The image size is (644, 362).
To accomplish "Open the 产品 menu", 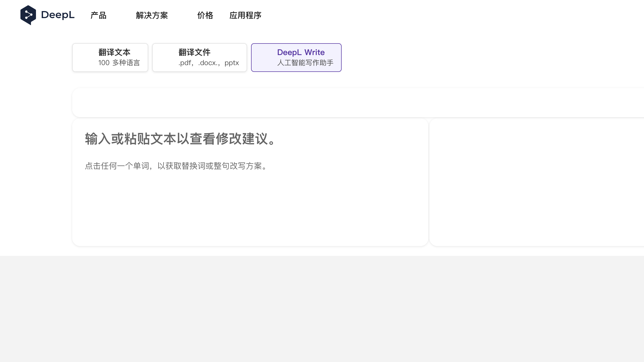I will (x=98, y=15).
